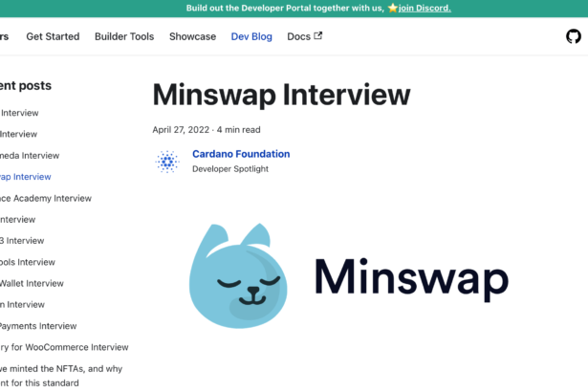588x392 pixels.
Task: Open the 'n Interview' recent post
Action: [x=23, y=304]
